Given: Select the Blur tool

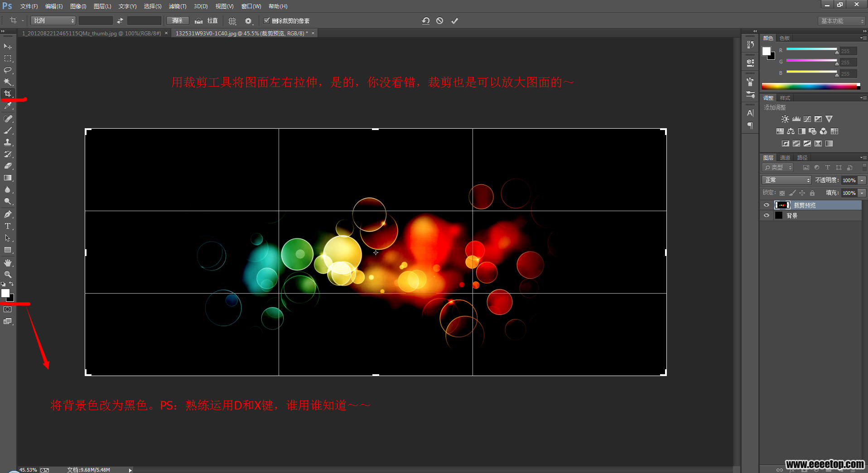Looking at the screenshot, I should (x=8, y=190).
